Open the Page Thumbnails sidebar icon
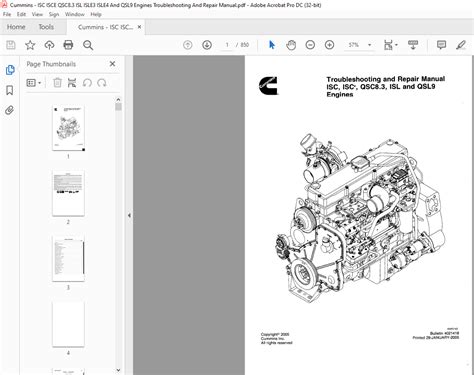474x375 pixels. pyautogui.click(x=10, y=70)
